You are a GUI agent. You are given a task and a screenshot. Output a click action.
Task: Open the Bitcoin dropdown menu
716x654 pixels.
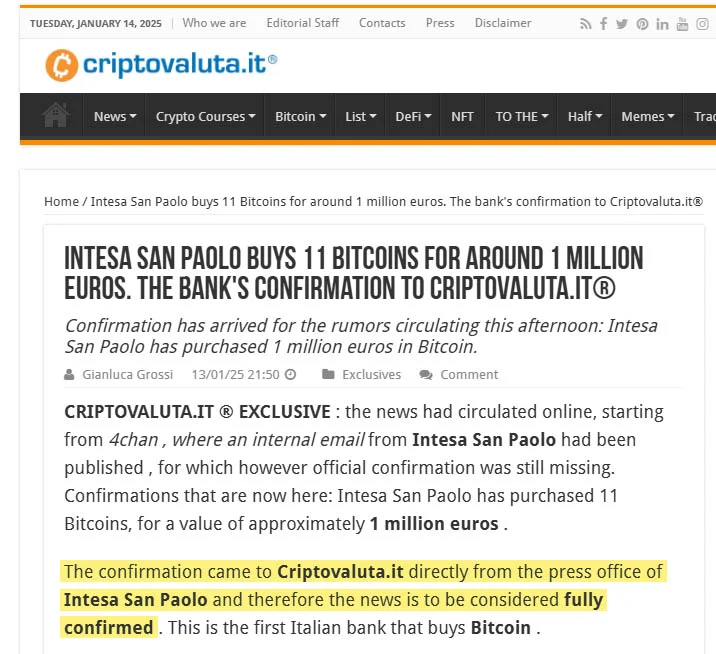[300, 116]
